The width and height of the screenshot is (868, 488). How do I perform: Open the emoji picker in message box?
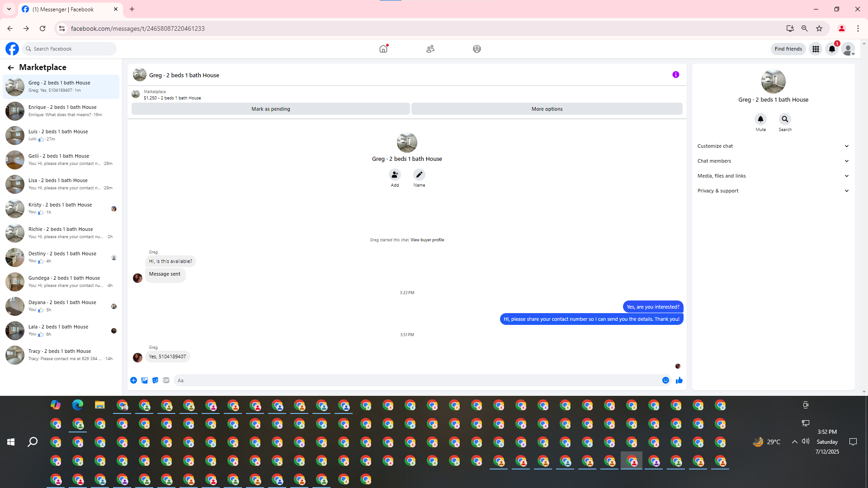(x=665, y=380)
